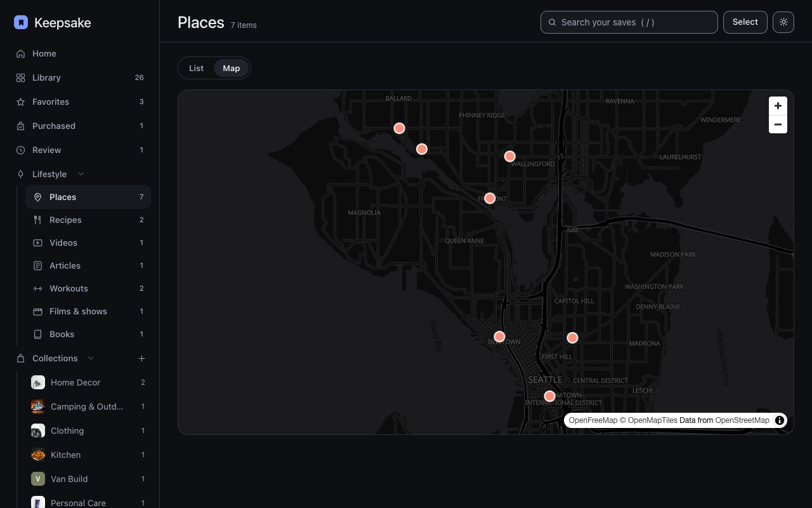This screenshot has height=508, width=812.
Task: Open the OpenStreetMap attribution link
Action: pos(742,420)
